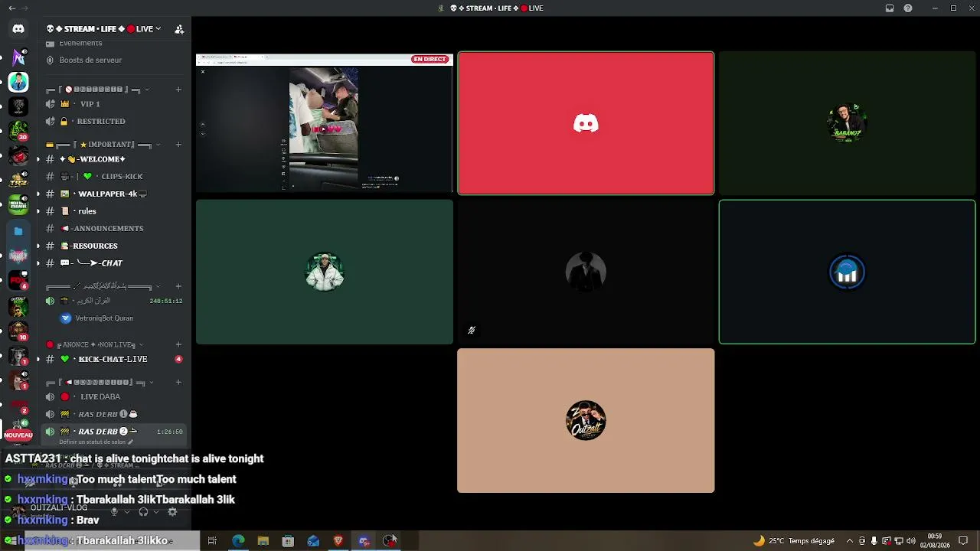
Task: Select the BABANO7 avatar participant tile
Action: pos(847,122)
